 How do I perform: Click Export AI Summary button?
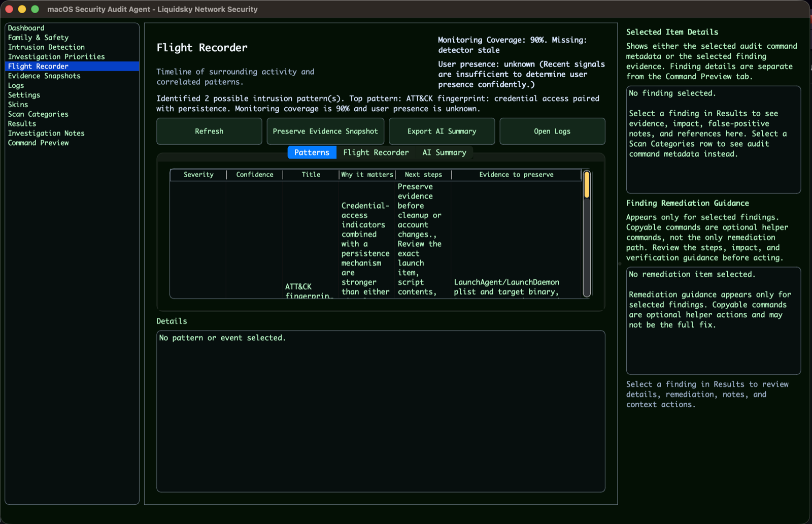[442, 131]
